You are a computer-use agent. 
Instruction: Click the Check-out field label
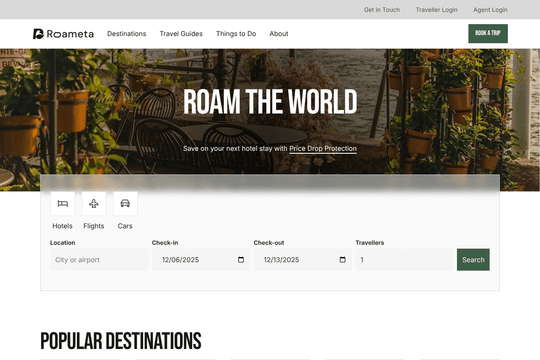click(x=269, y=243)
